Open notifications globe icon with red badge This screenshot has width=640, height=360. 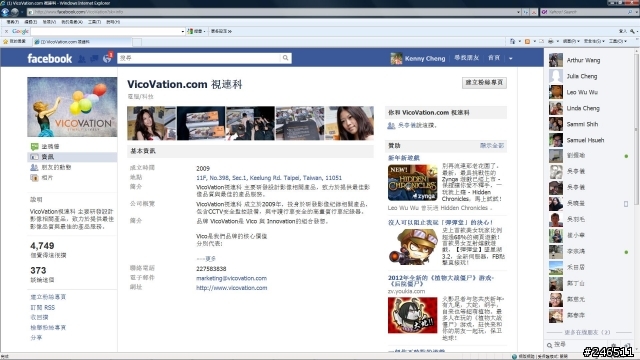coord(107,58)
